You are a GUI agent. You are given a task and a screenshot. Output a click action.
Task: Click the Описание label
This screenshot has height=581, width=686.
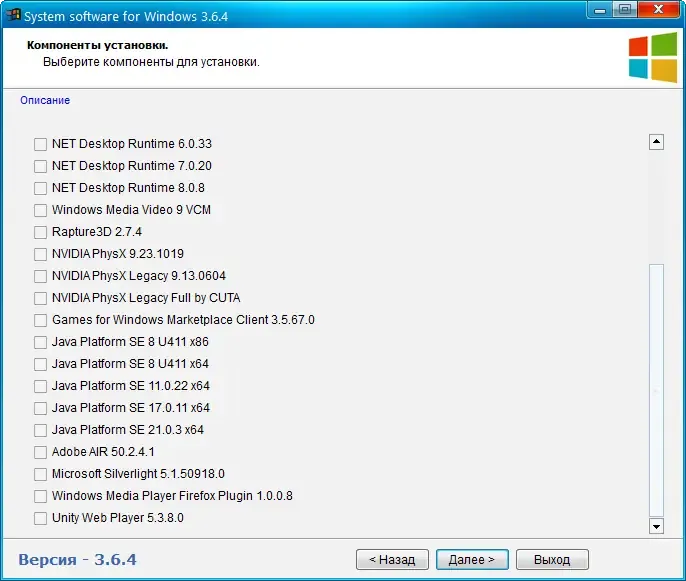[x=45, y=100]
